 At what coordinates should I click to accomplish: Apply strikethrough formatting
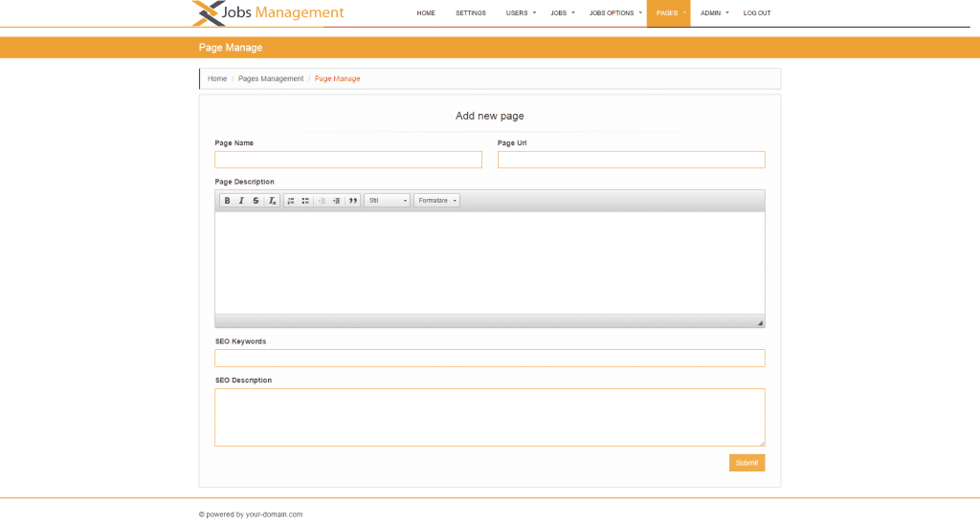256,201
